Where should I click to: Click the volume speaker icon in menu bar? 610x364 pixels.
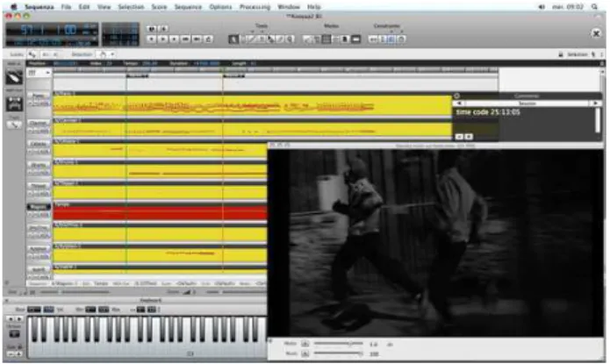click(542, 7)
